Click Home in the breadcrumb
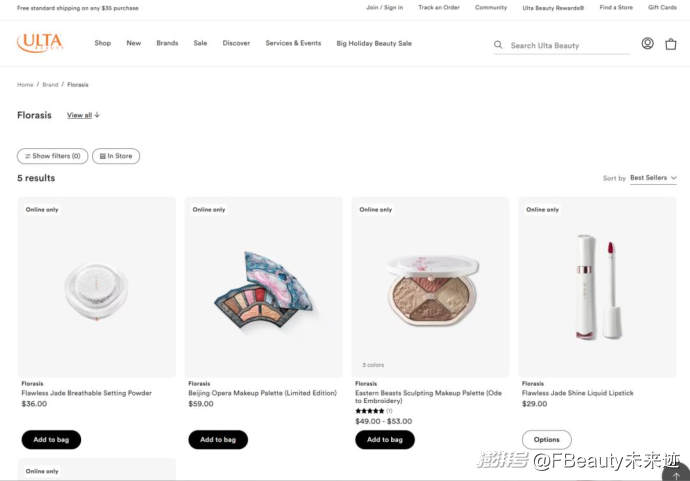The height and width of the screenshot is (481, 690). pos(25,85)
